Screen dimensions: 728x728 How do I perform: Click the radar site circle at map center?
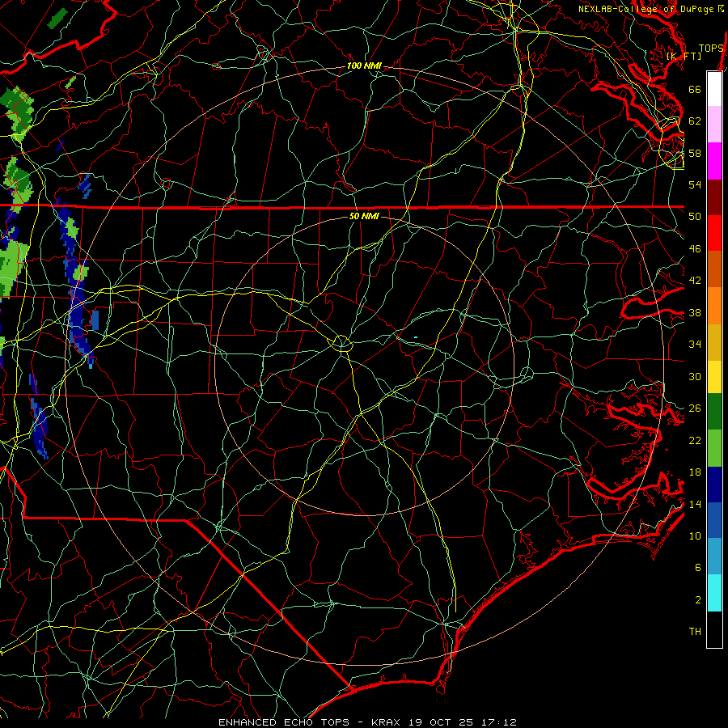point(341,343)
